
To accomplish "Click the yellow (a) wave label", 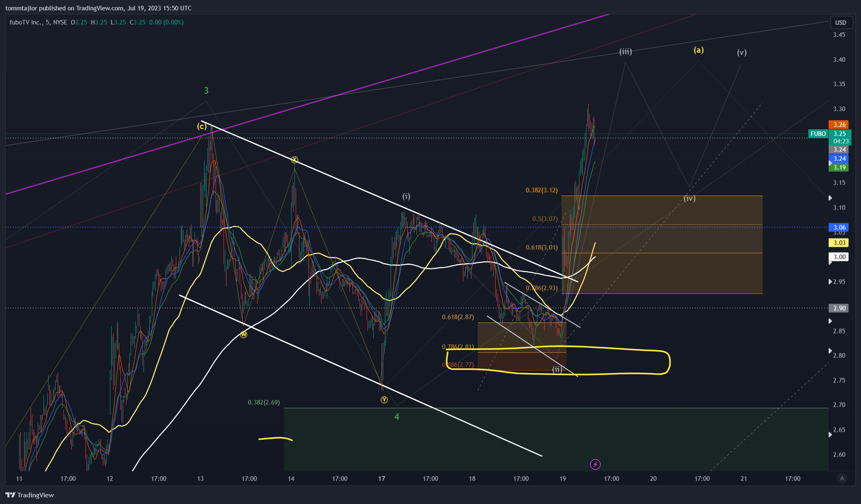I will (698, 50).
